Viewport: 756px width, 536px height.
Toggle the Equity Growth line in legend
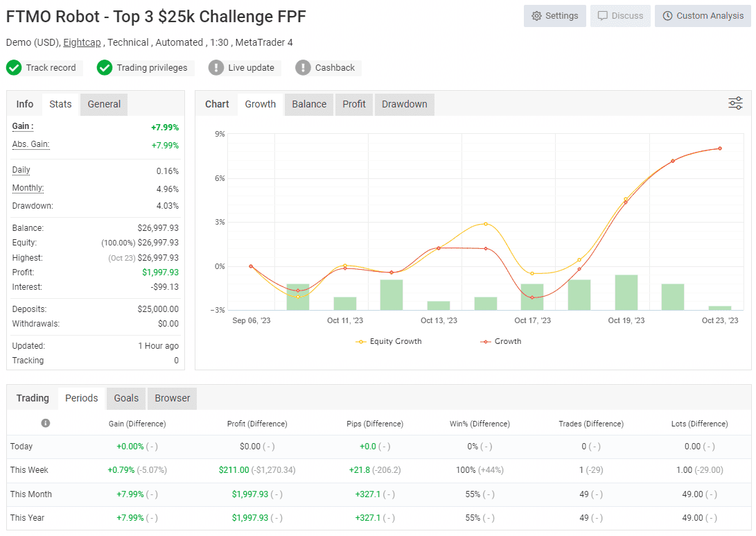click(x=388, y=341)
